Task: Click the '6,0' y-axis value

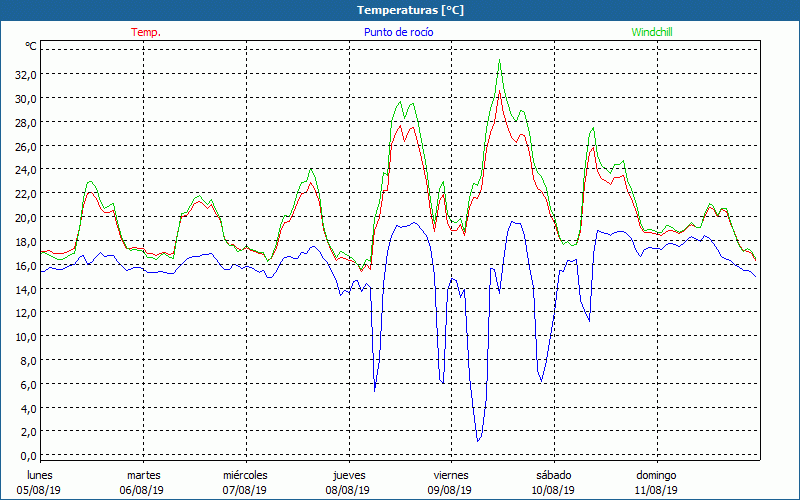Action: 29,385
